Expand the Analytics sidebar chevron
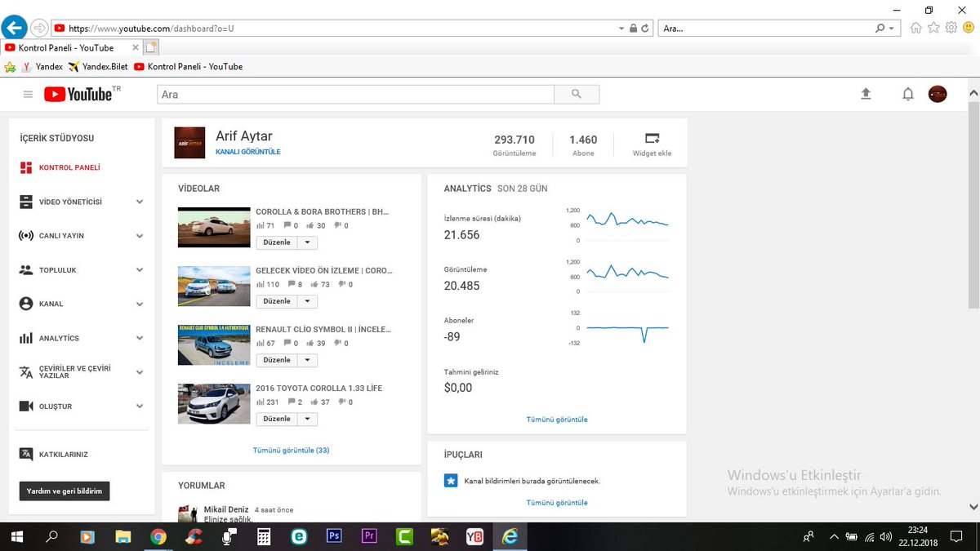This screenshot has height=551, width=980. [x=140, y=338]
